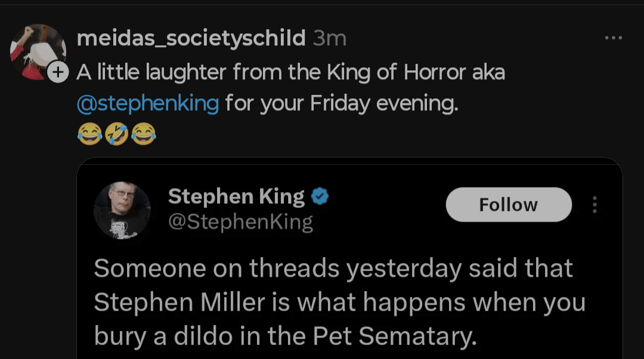Open meidas_societyschild profile picture
This screenshot has height=359, width=644.
point(37,51)
